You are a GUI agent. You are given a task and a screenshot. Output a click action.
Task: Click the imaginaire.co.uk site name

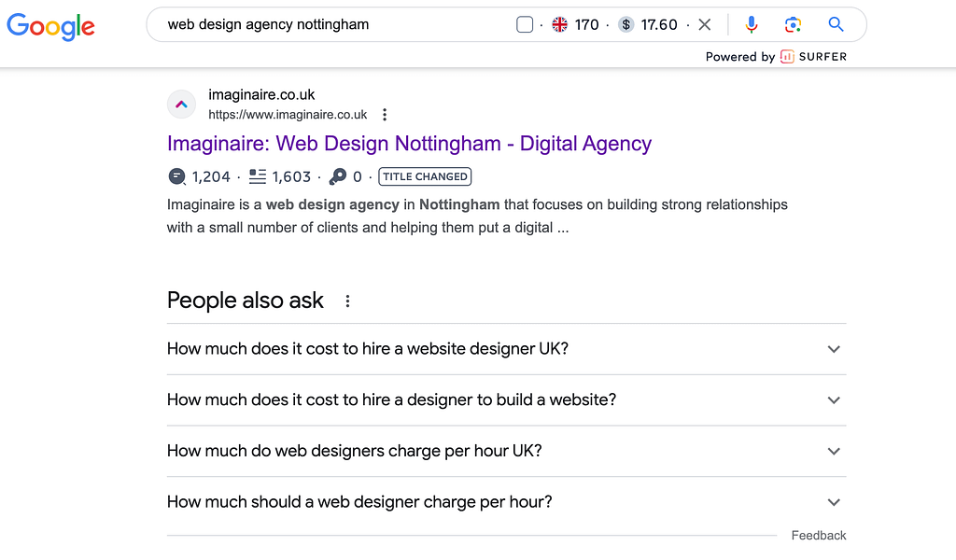[x=261, y=94]
